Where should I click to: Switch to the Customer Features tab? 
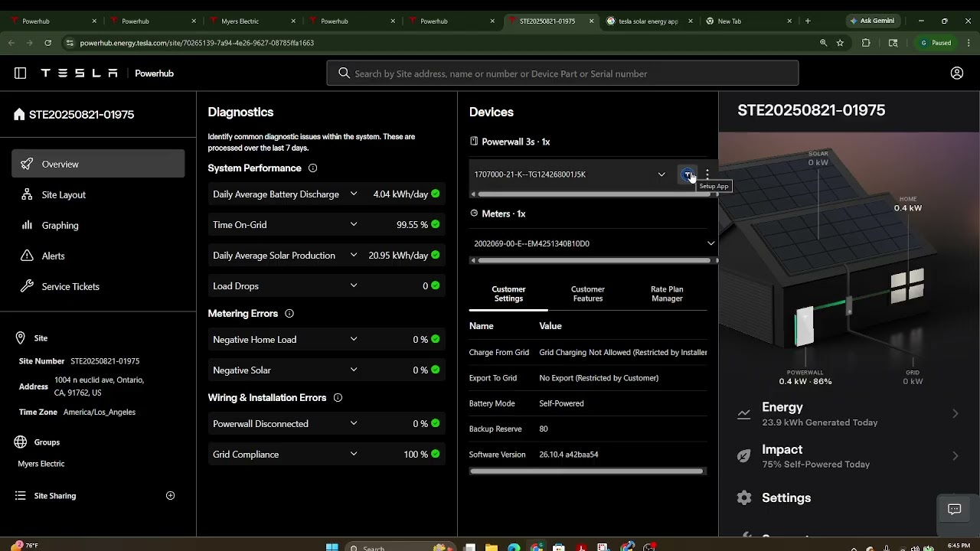[x=588, y=294]
